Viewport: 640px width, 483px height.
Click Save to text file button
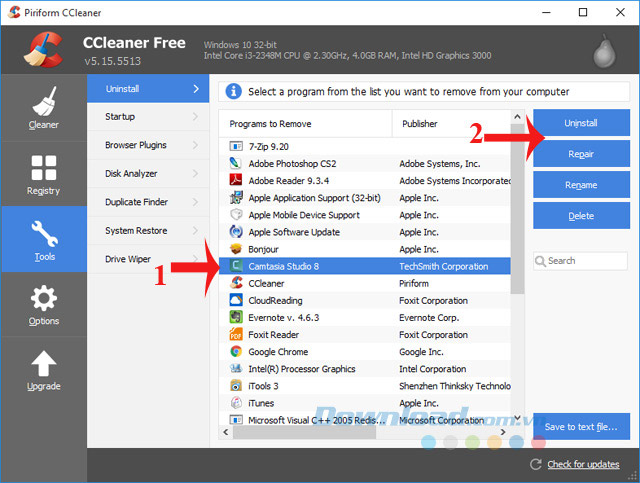pyautogui.click(x=581, y=427)
